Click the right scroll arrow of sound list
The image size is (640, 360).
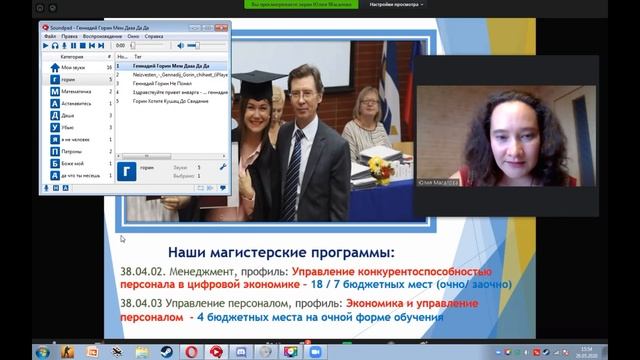pos(224,156)
